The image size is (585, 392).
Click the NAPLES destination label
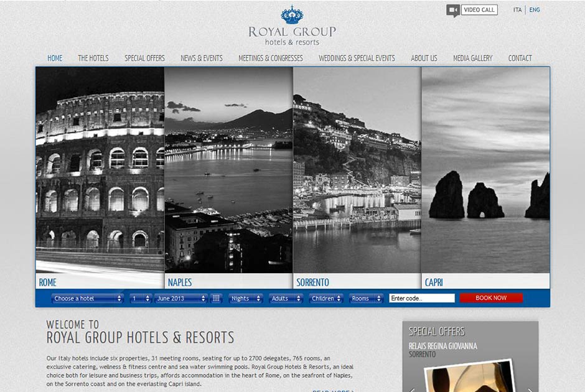pyautogui.click(x=179, y=282)
